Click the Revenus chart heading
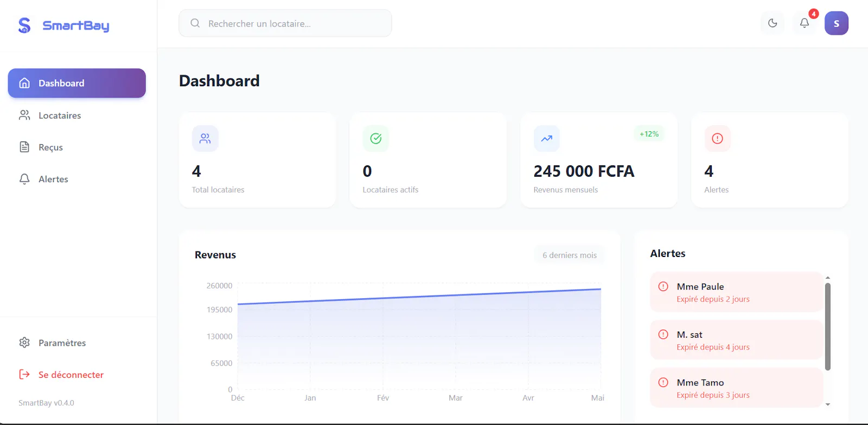868x425 pixels. point(215,255)
